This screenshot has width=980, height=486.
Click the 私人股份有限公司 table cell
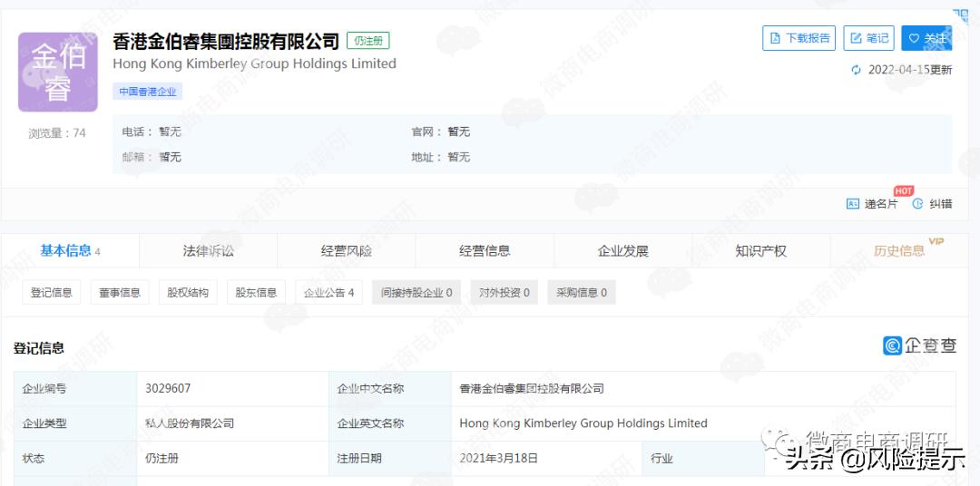point(232,423)
